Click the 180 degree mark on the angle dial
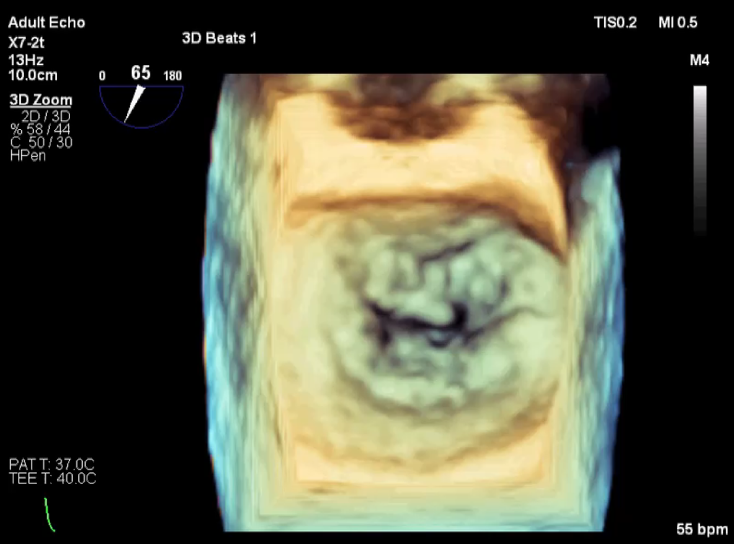734x544 pixels. [x=172, y=76]
